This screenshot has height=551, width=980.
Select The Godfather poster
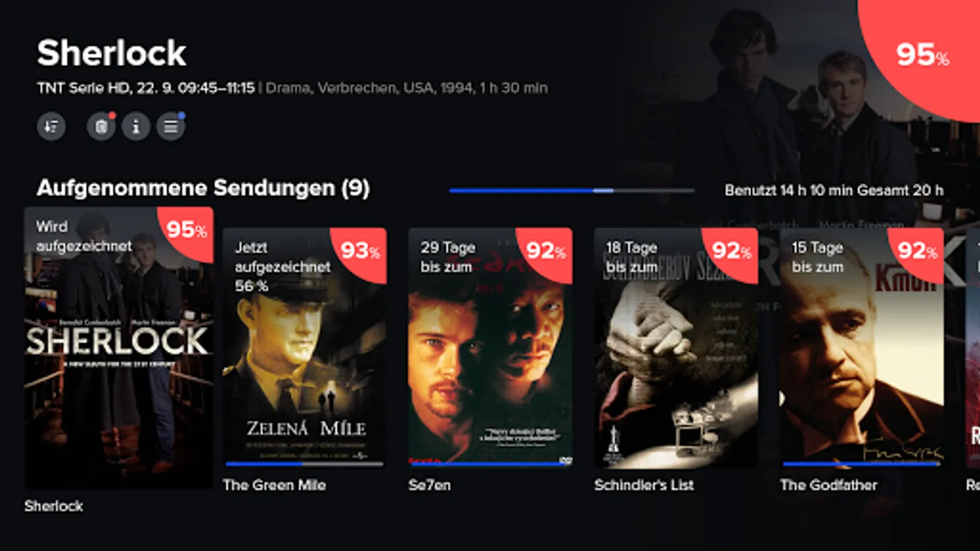pos(862,348)
